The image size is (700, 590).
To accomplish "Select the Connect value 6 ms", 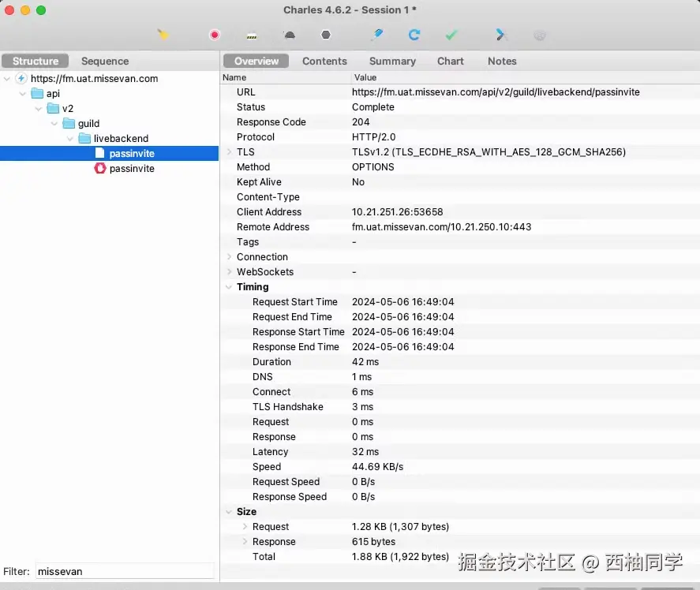I will click(362, 392).
